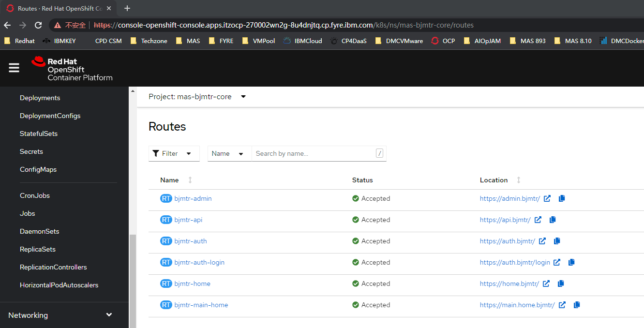Viewport: 644px width, 328px height.
Task: Click the external link icon for bjmtr-main-home
Action: pyautogui.click(x=562, y=304)
